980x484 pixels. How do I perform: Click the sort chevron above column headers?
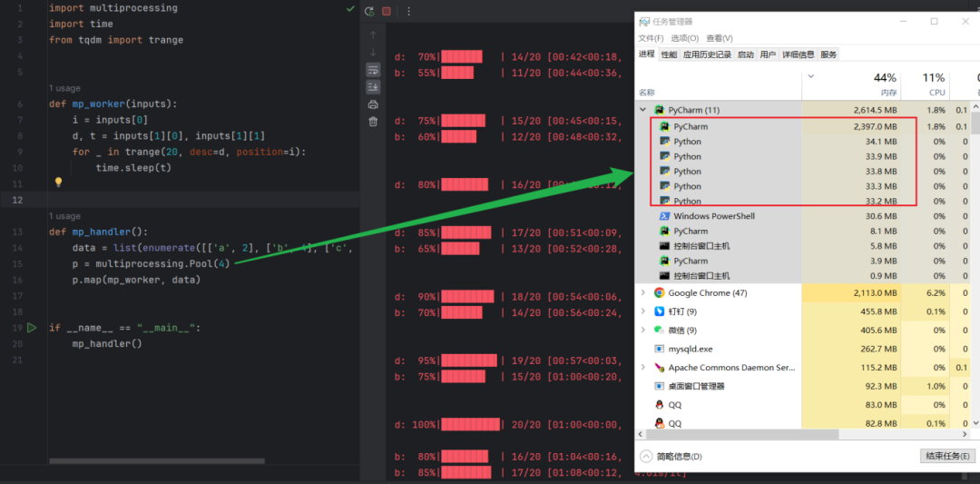click(811, 76)
